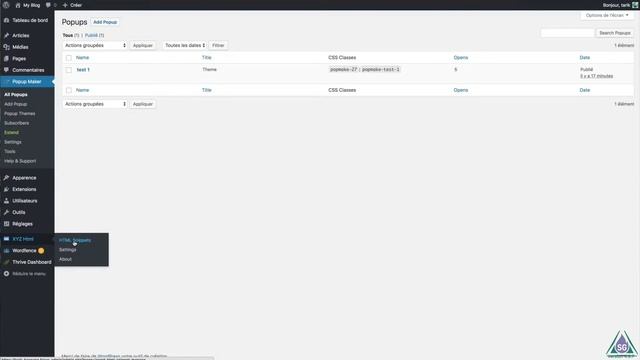The width and height of the screenshot is (640, 360).
Task: Click the popmake-test-1 CSS class tag
Action: (381, 69)
